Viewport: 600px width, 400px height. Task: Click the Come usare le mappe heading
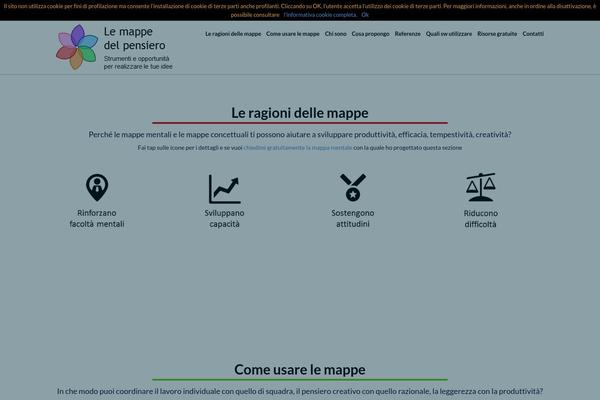300,369
